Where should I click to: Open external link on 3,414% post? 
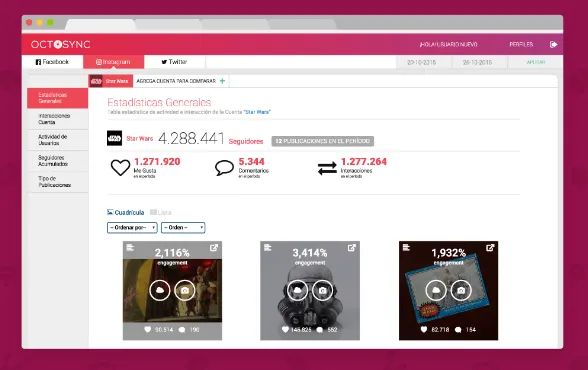[351, 248]
